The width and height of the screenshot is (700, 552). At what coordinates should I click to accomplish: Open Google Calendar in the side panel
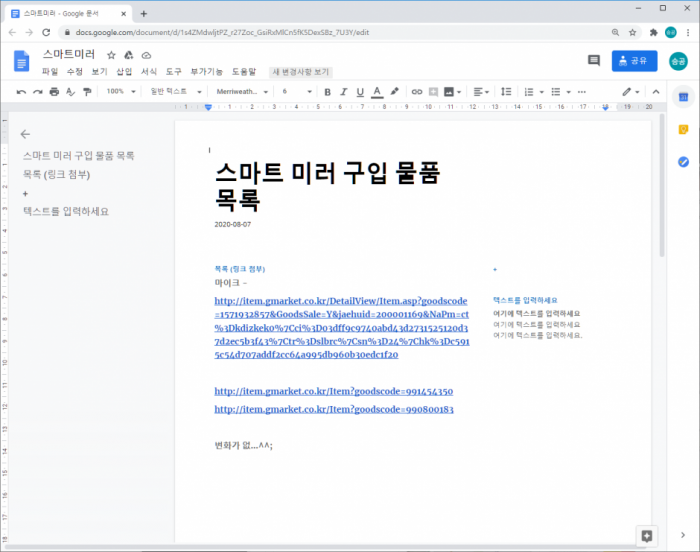(x=683, y=97)
